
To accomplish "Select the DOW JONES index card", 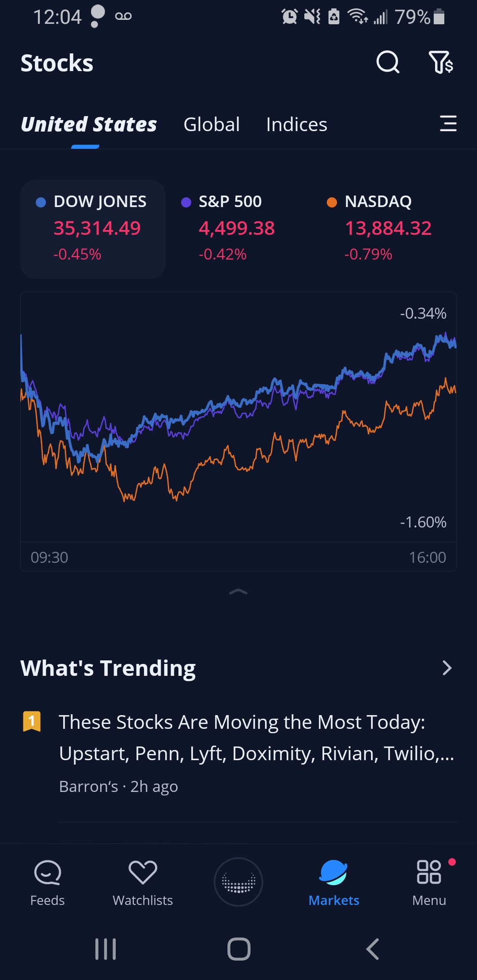I will click(93, 229).
